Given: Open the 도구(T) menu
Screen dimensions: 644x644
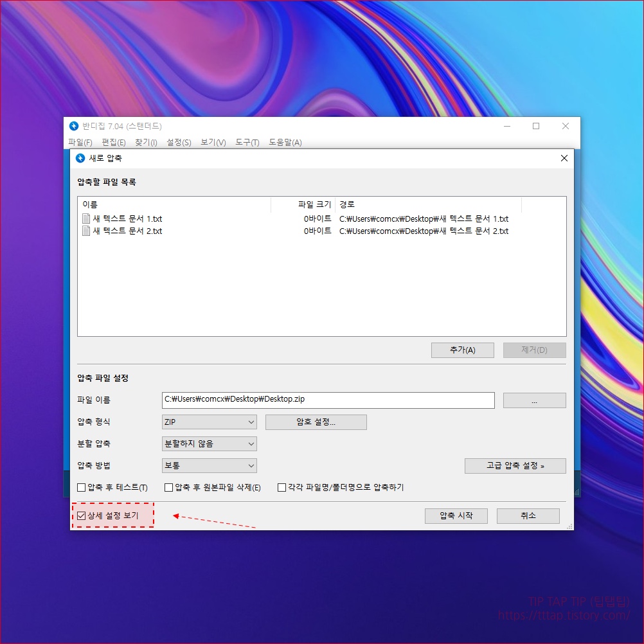Looking at the screenshot, I should click(247, 142).
